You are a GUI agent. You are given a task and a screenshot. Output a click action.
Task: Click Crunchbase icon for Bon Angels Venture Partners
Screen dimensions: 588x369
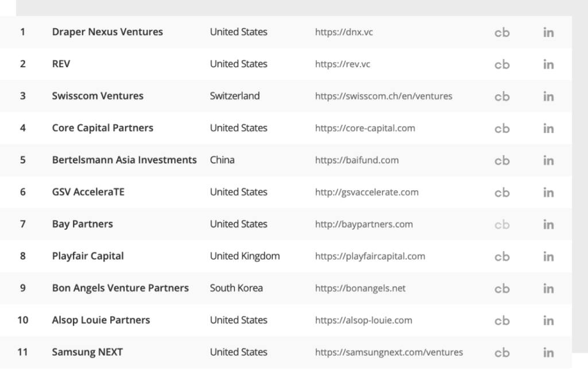tap(502, 289)
